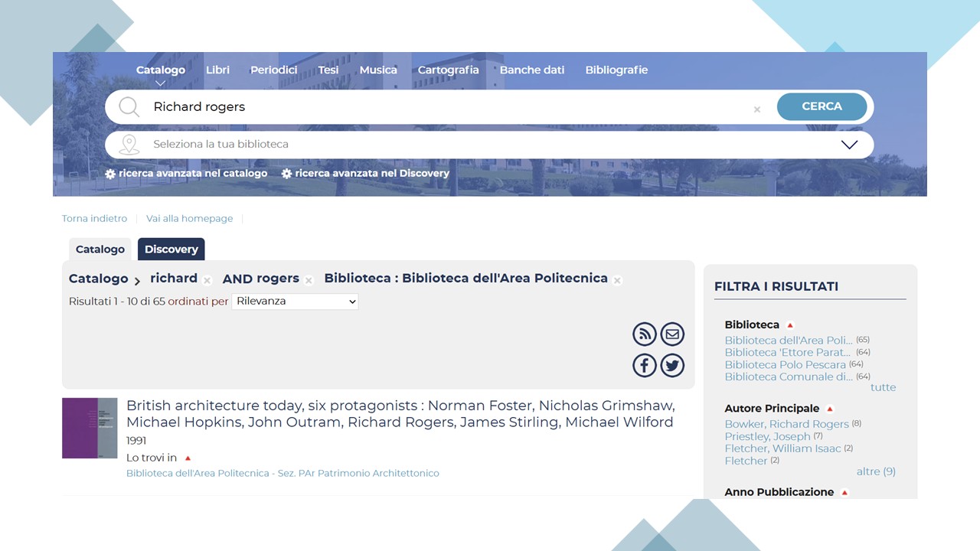This screenshot has width=980, height=551.
Task: Open the British architecture today book thumbnail
Action: click(x=90, y=428)
